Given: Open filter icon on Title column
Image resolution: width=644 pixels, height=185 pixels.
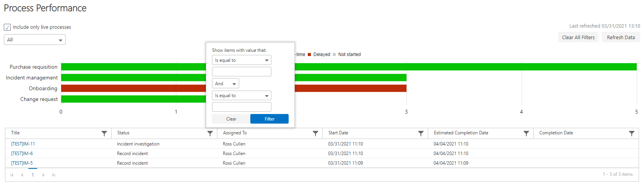Looking at the screenshot, I should [x=104, y=133].
